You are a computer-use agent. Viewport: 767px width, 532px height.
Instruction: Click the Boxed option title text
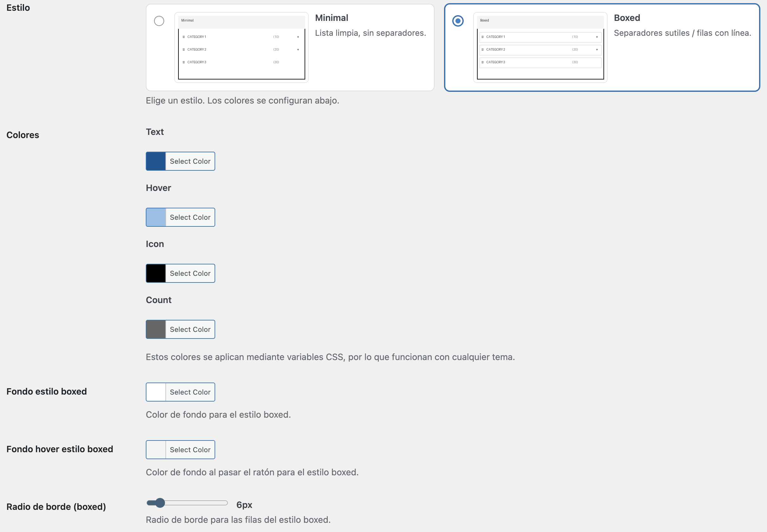click(627, 18)
